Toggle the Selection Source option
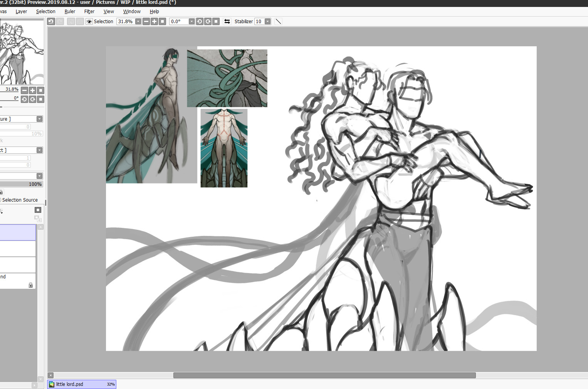 tap(19, 200)
